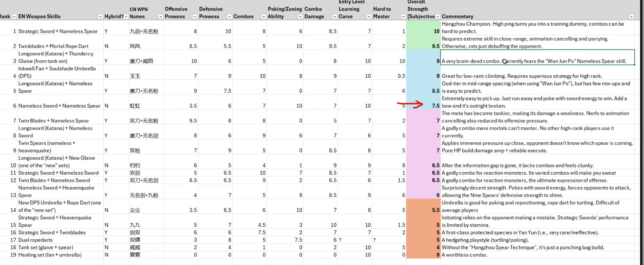Select the 'Great for low-rank climbing' commentary
644x265 pixels.
538,72
